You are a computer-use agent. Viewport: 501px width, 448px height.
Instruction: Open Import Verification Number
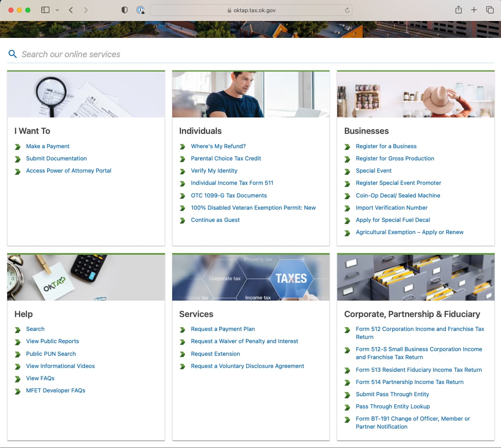click(392, 208)
